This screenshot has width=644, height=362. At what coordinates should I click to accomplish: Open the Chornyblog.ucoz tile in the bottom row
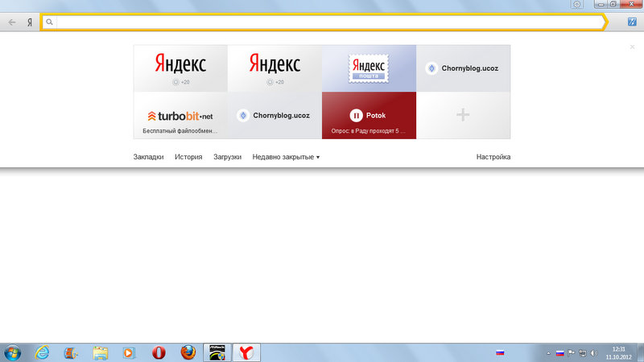point(275,115)
